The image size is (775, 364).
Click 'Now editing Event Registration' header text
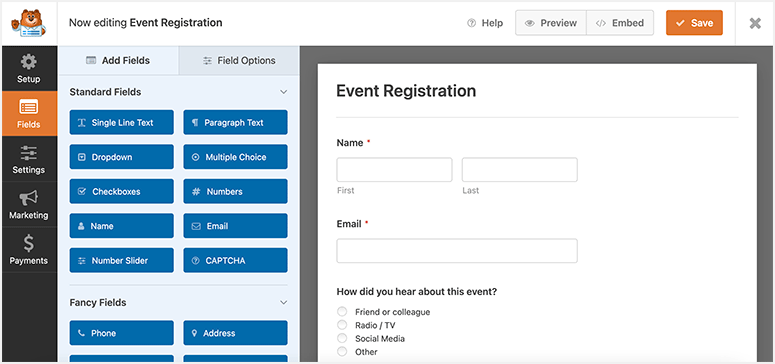pyautogui.click(x=145, y=23)
